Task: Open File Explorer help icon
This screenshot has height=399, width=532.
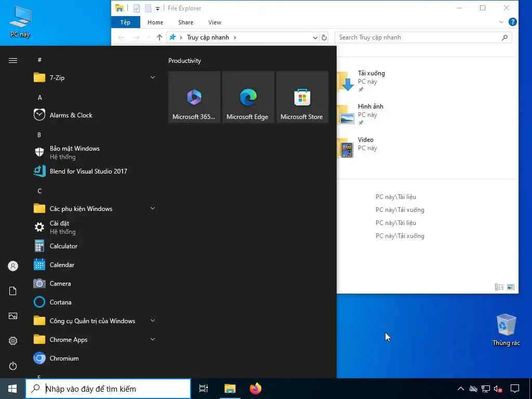Action: pos(513,22)
